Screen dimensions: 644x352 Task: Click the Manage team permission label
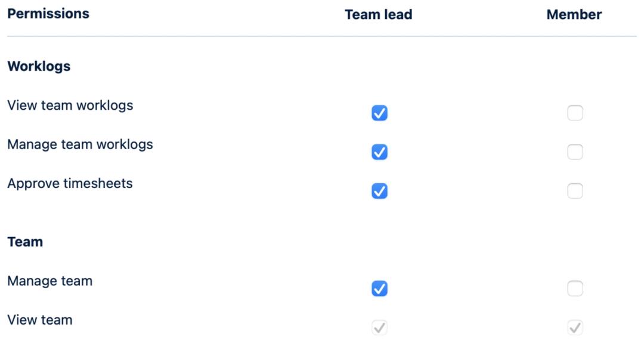[x=50, y=281]
